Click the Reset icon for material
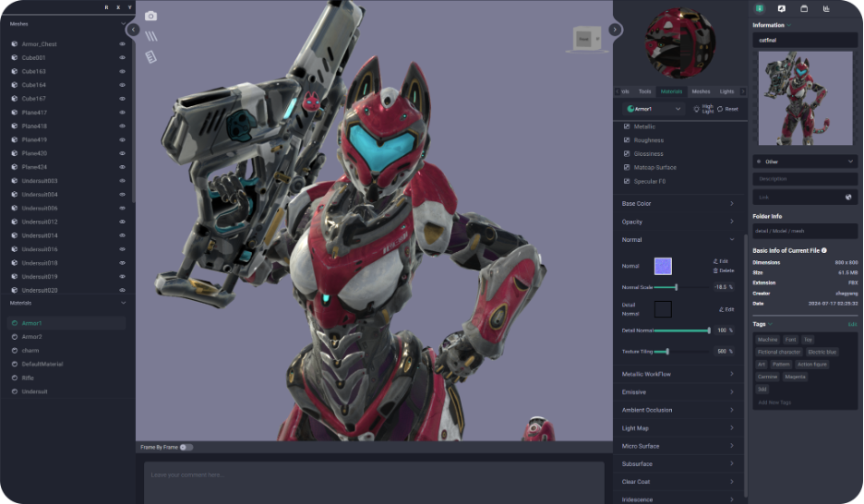 click(x=721, y=109)
